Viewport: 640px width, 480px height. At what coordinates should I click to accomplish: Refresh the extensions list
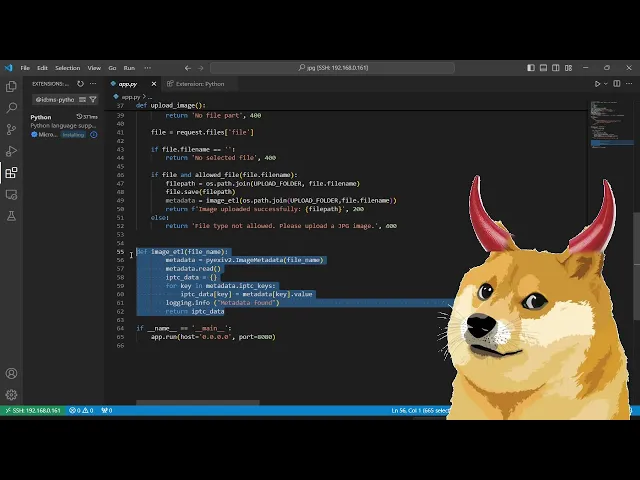(80, 84)
